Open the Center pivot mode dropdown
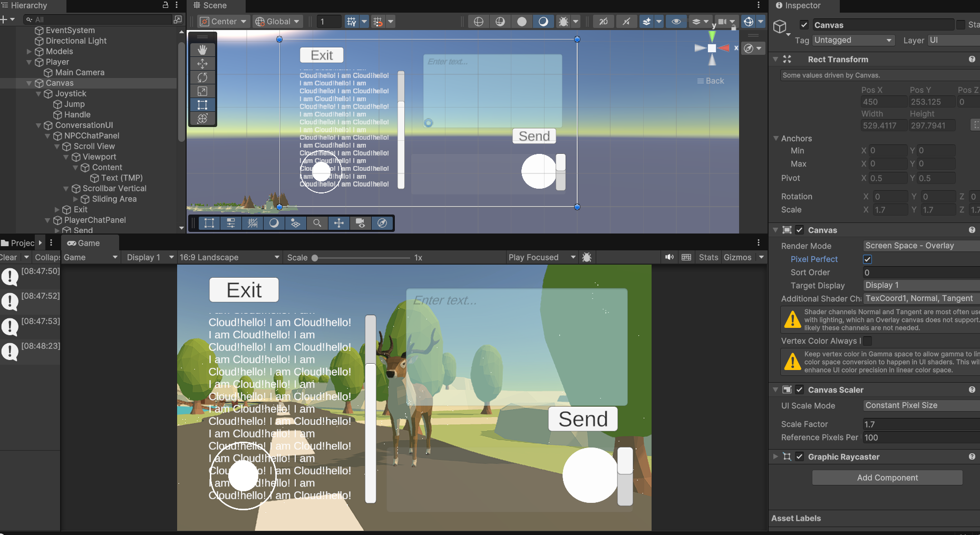 224,22
